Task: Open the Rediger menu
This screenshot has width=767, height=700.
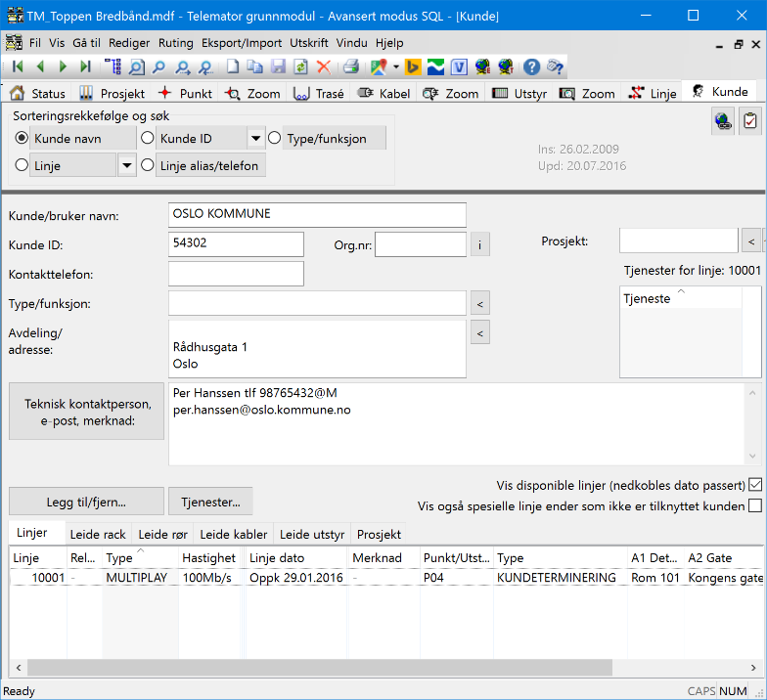Action: [x=129, y=43]
